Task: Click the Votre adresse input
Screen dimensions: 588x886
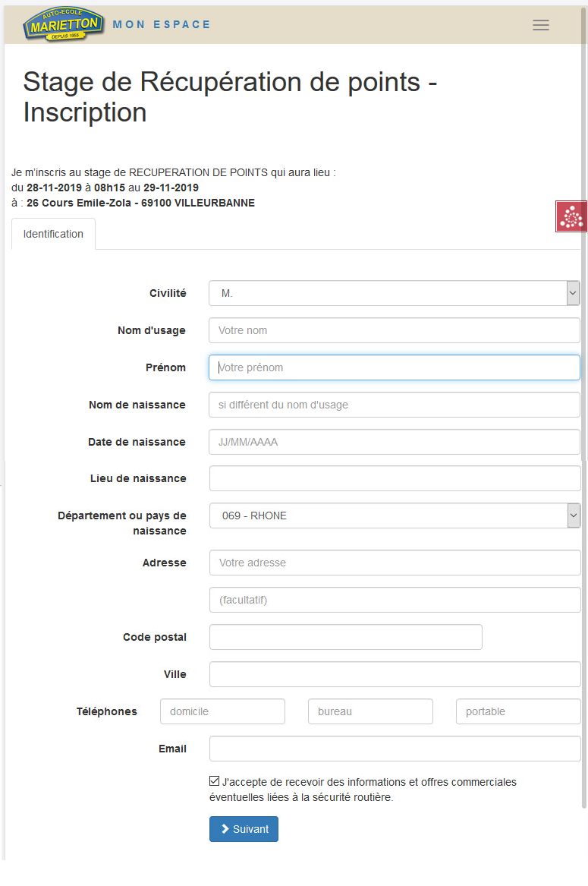Action: pyautogui.click(x=395, y=563)
